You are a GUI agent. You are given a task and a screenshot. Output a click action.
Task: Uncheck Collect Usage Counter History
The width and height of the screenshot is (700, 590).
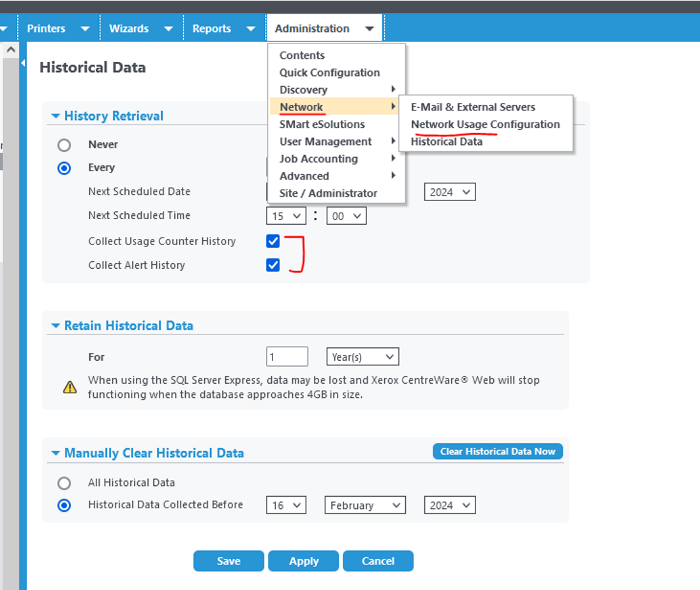[x=272, y=241]
